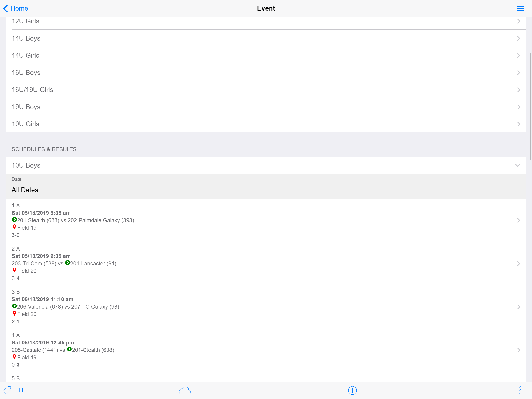Open the All Dates filter
532x399 pixels.
click(x=266, y=186)
